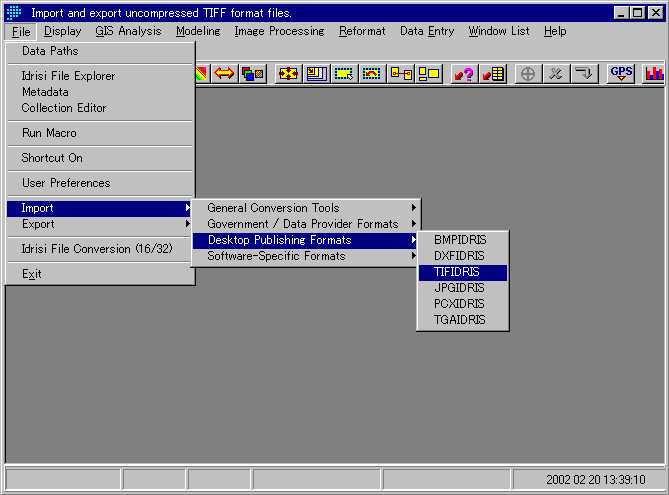Expand the Export submenu
Viewport: 669px width, 495px height.
100,224
